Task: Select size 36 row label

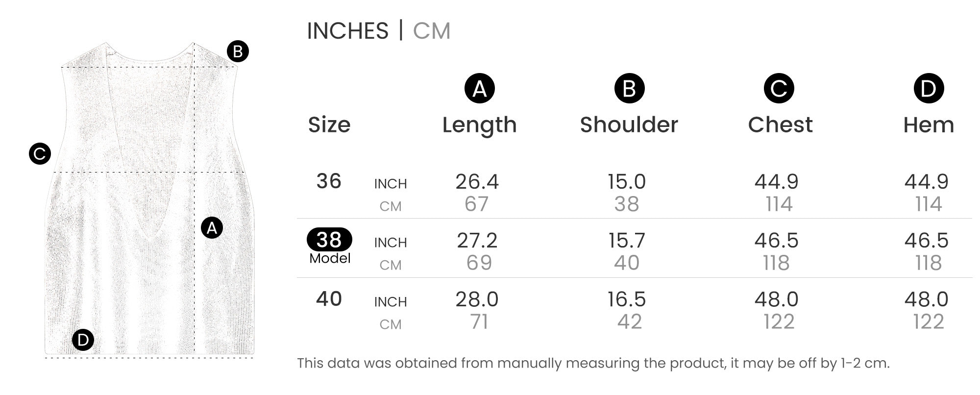Action: [x=329, y=181]
